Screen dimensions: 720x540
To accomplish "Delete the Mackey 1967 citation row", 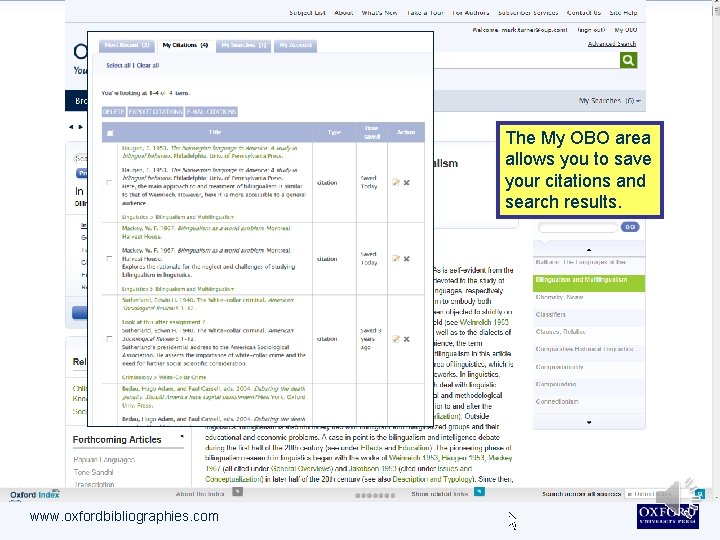I will coord(406,259).
